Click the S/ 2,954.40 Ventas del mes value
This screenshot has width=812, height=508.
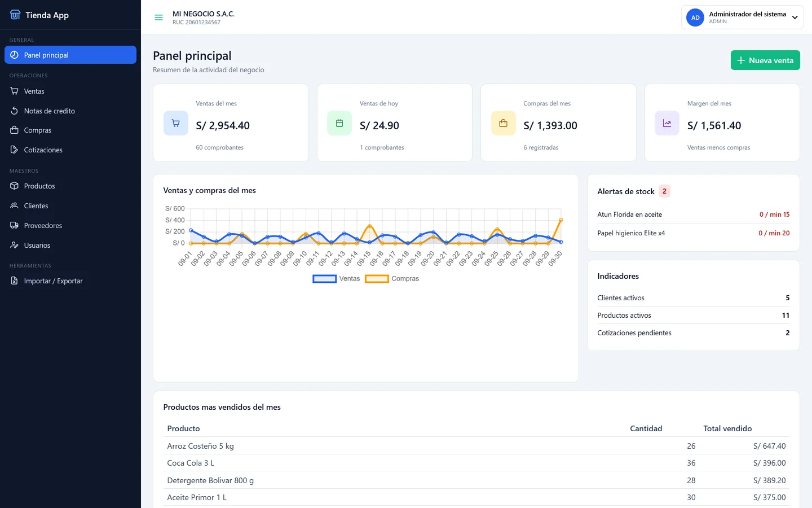click(223, 125)
